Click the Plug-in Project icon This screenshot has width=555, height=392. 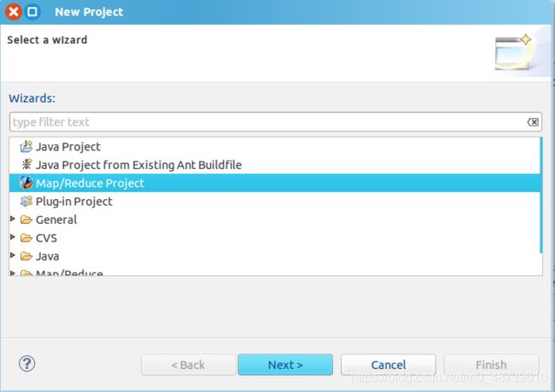(26, 202)
